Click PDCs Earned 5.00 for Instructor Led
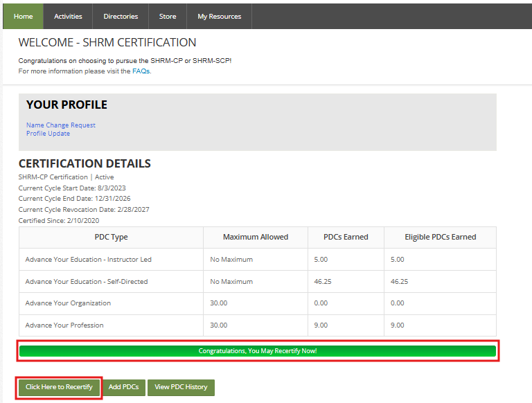This screenshot has height=403, width=532. click(x=321, y=259)
